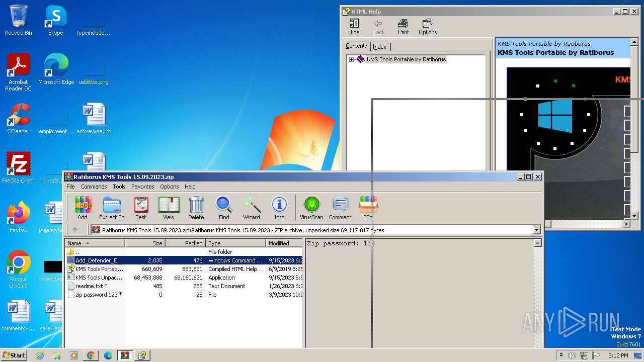Click the Delete trash icon in WinRAR

(x=196, y=208)
